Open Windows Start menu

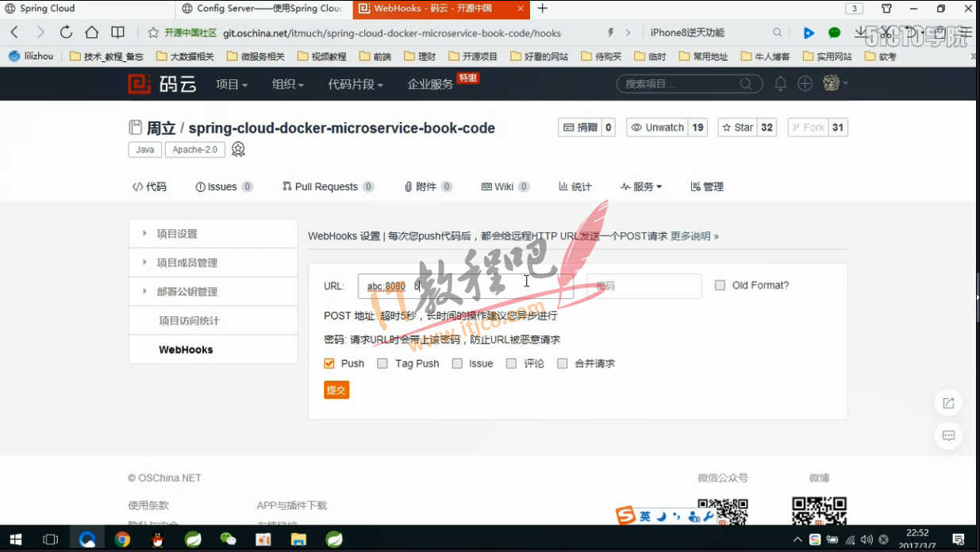[x=15, y=539]
